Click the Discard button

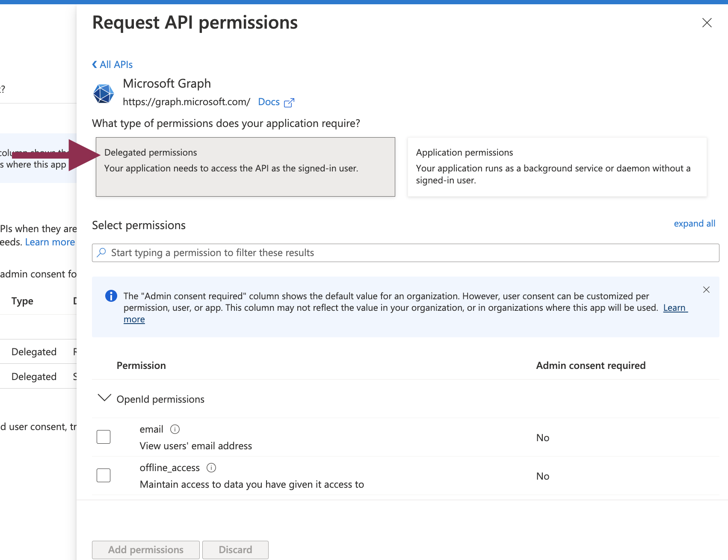pyautogui.click(x=235, y=550)
